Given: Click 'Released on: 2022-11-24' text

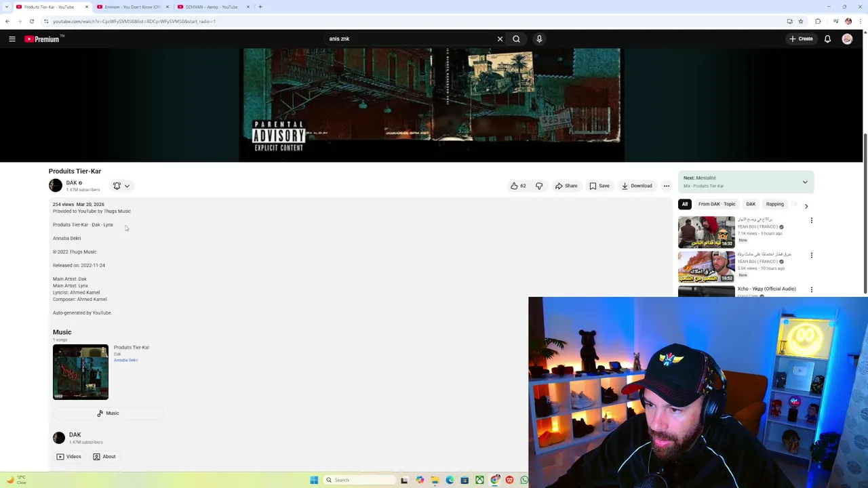Looking at the screenshot, I should coord(79,265).
